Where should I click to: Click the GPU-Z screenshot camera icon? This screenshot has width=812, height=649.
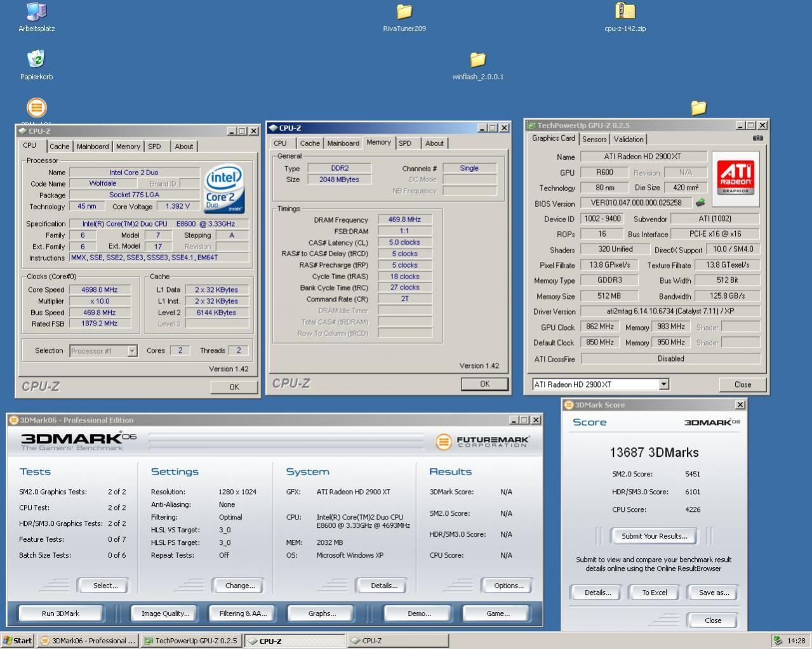(757, 138)
